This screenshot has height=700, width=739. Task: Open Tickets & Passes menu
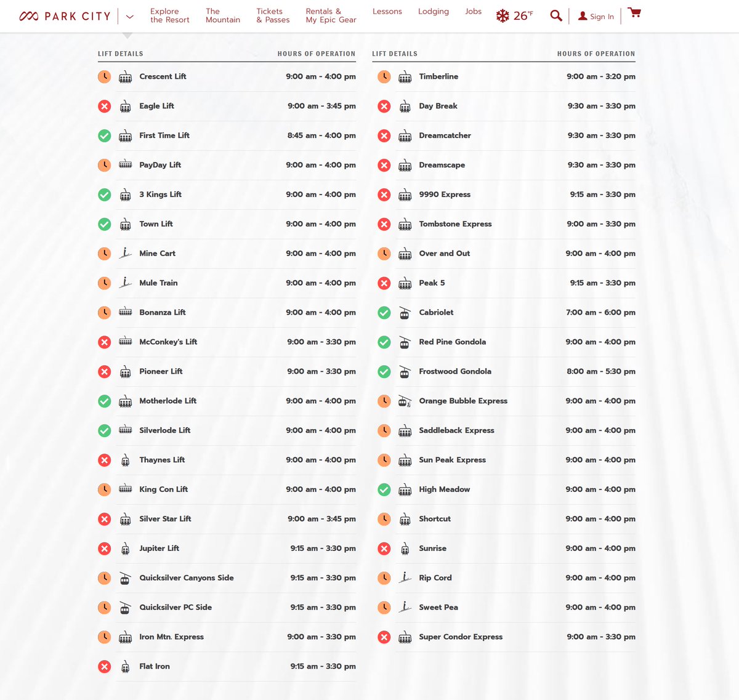point(273,15)
